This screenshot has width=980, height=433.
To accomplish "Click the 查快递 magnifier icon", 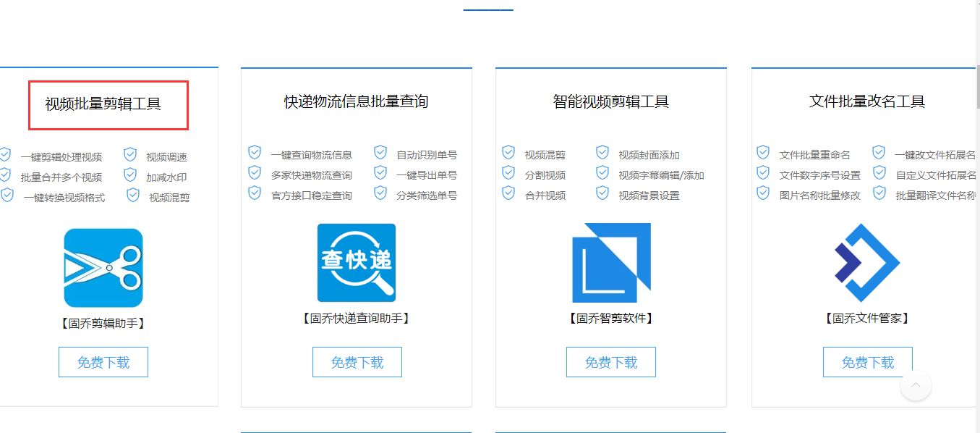I will (357, 263).
